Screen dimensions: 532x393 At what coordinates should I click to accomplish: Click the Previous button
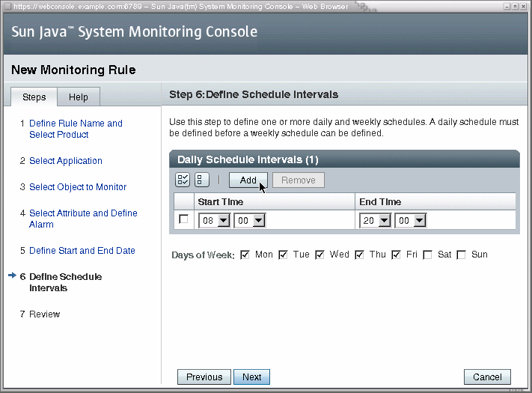(204, 377)
